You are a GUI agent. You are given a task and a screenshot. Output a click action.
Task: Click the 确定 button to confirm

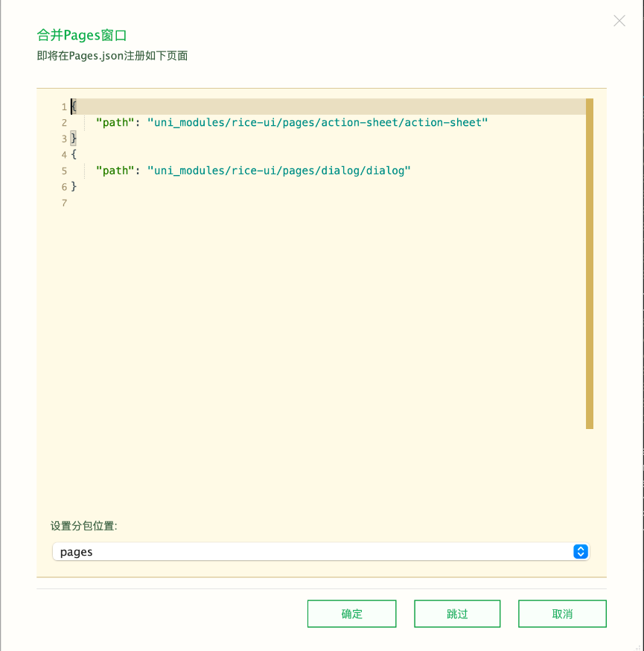point(351,614)
